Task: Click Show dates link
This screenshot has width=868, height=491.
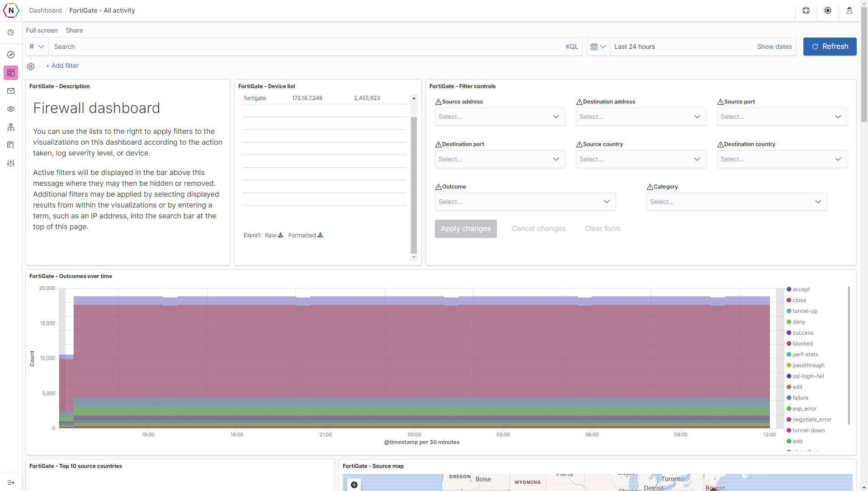Action: click(x=774, y=47)
